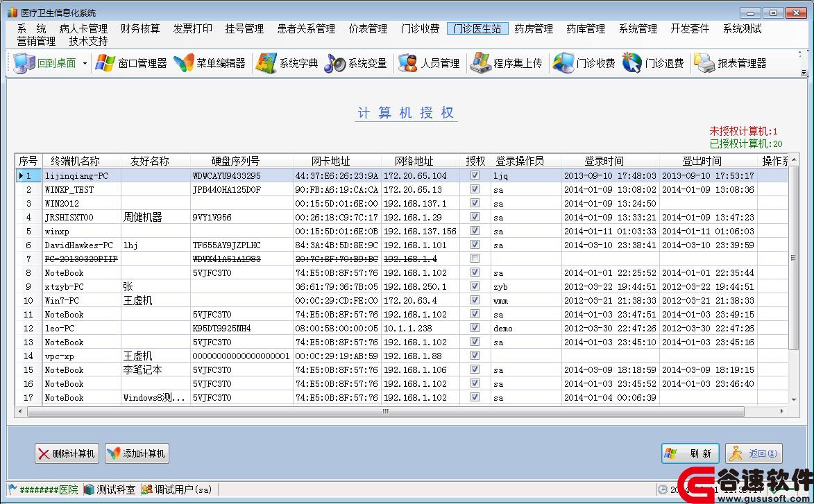Click the vertical scrollbar thumb of the table
This screenshot has height=504, width=814.
pyautogui.click(x=793, y=258)
